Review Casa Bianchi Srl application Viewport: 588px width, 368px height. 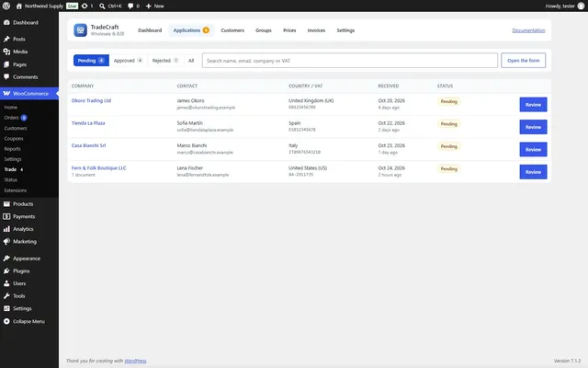click(533, 149)
